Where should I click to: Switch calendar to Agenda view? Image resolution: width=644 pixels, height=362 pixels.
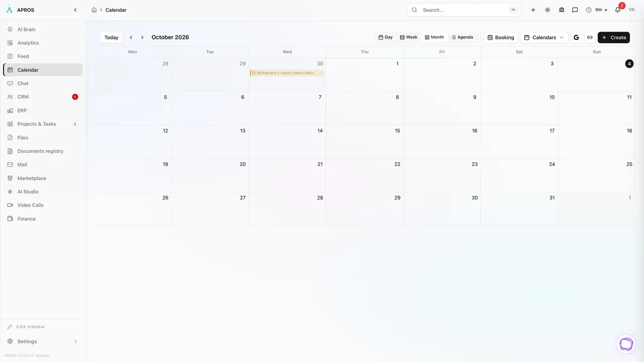(462, 37)
